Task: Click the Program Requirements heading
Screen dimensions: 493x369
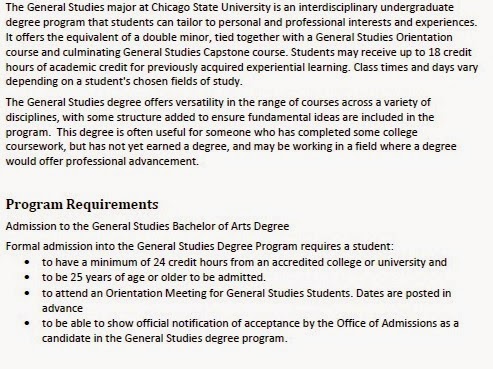Action: click(x=82, y=204)
